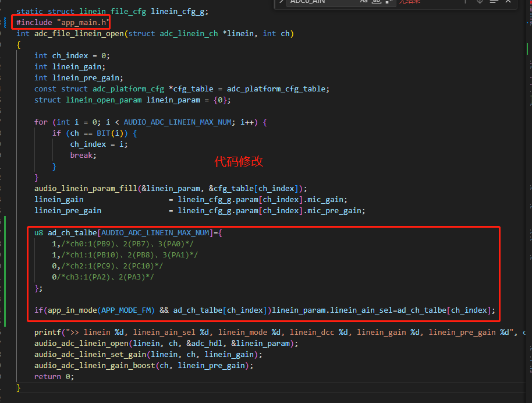The width and height of the screenshot is (532, 403).
Task: Click the ch0 comment with PB9, PB7, PA0
Action: tap(127, 244)
